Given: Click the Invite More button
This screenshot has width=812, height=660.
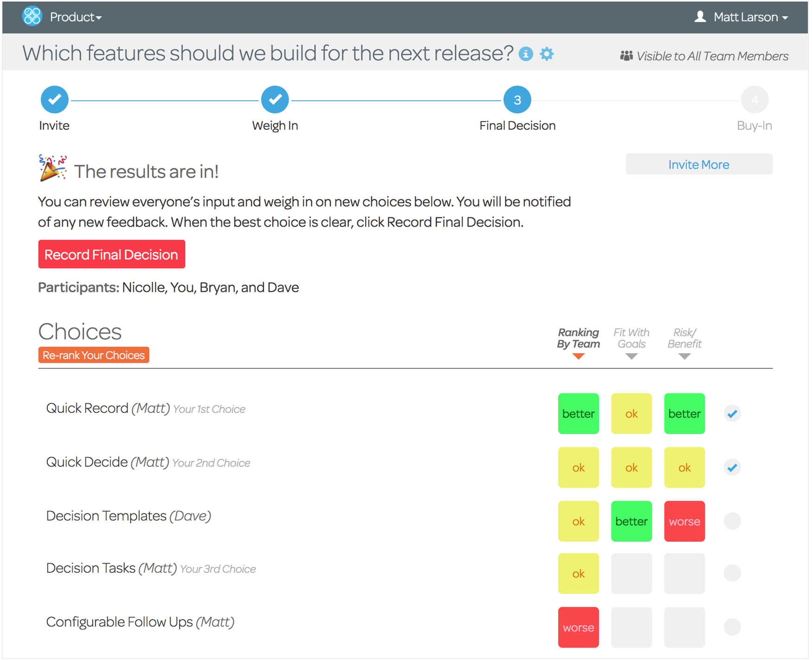Looking at the screenshot, I should tap(698, 164).
